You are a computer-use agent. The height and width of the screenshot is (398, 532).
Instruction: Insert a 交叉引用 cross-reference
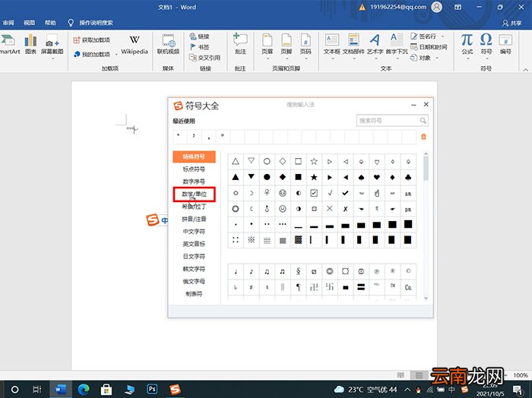204,58
